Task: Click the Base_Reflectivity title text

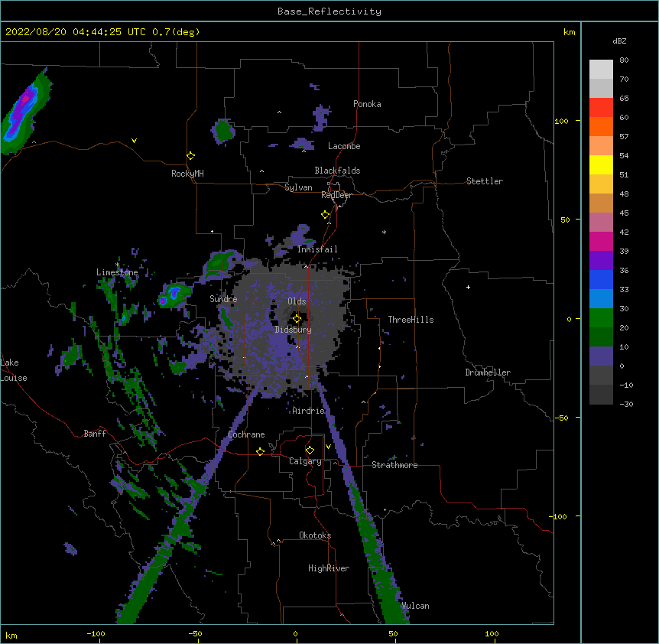Action: point(329,11)
